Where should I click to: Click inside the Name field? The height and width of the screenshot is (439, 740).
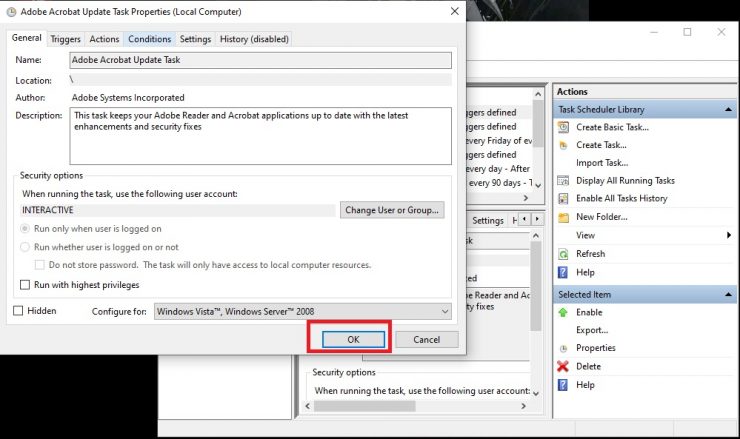tap(261, 60)
